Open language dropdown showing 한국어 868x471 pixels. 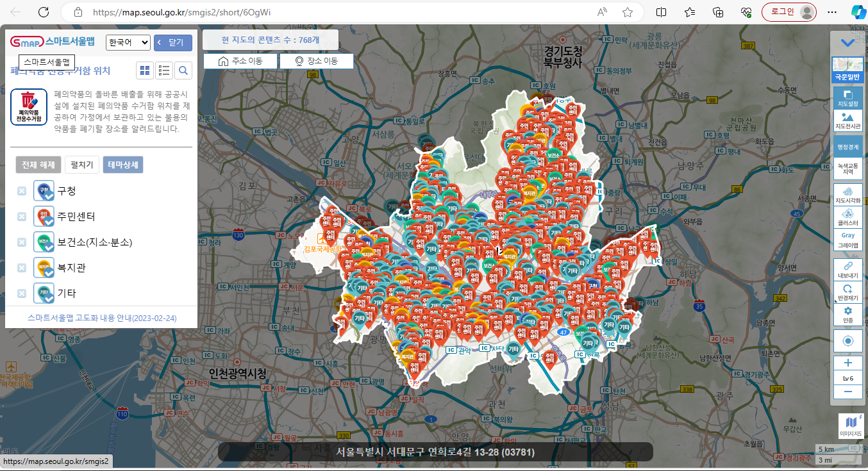[x=128, y=42]
